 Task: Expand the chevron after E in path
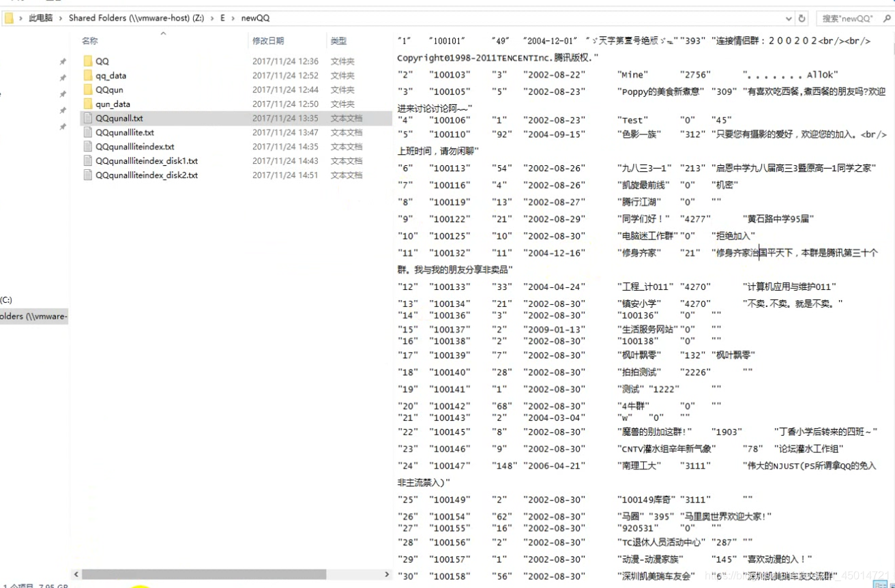coord(233,18)
